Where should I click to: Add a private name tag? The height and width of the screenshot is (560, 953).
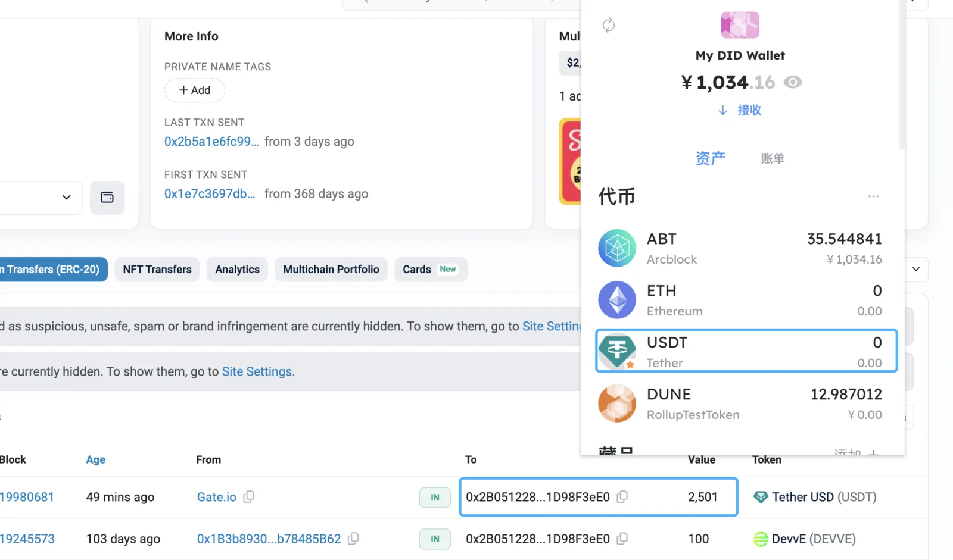point(195,90)
